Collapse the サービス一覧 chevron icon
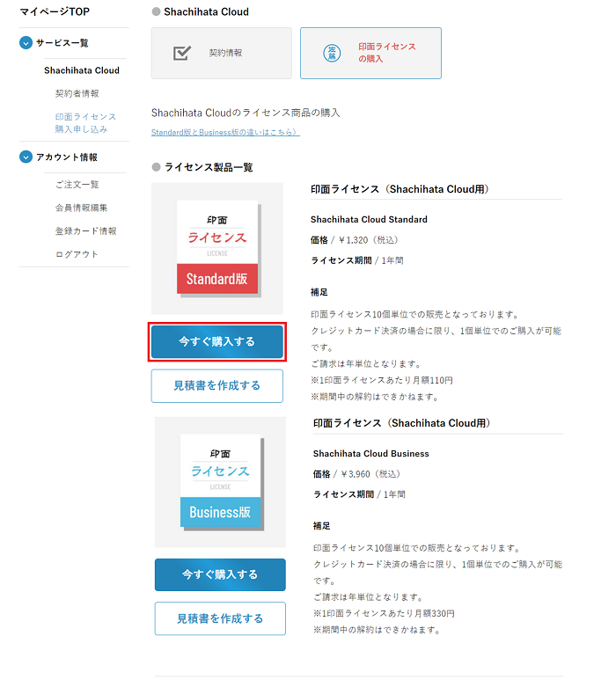 tap(26, 43)
